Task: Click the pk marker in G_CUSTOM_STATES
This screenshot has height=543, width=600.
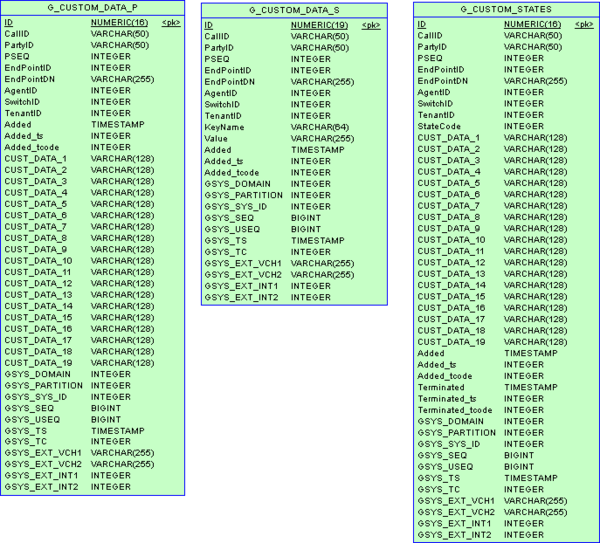Action: pos(584,24)
